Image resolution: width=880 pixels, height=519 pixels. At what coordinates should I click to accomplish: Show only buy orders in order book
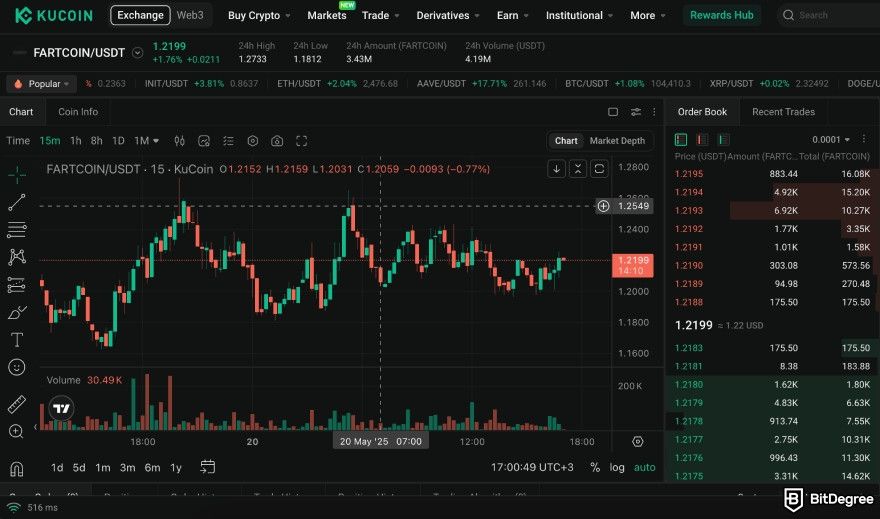point(723,139)
